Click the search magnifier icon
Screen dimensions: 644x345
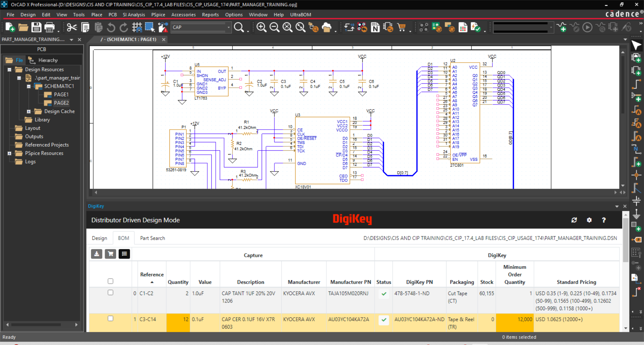239,27
